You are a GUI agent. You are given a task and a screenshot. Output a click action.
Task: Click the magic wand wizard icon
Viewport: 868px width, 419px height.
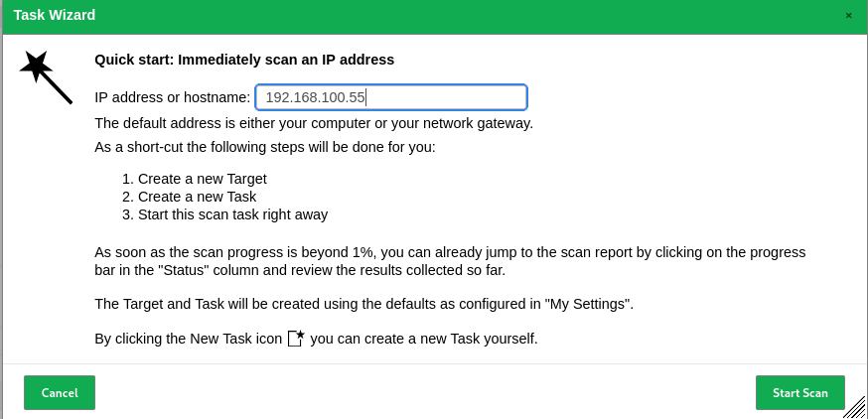tap(46, 76)
